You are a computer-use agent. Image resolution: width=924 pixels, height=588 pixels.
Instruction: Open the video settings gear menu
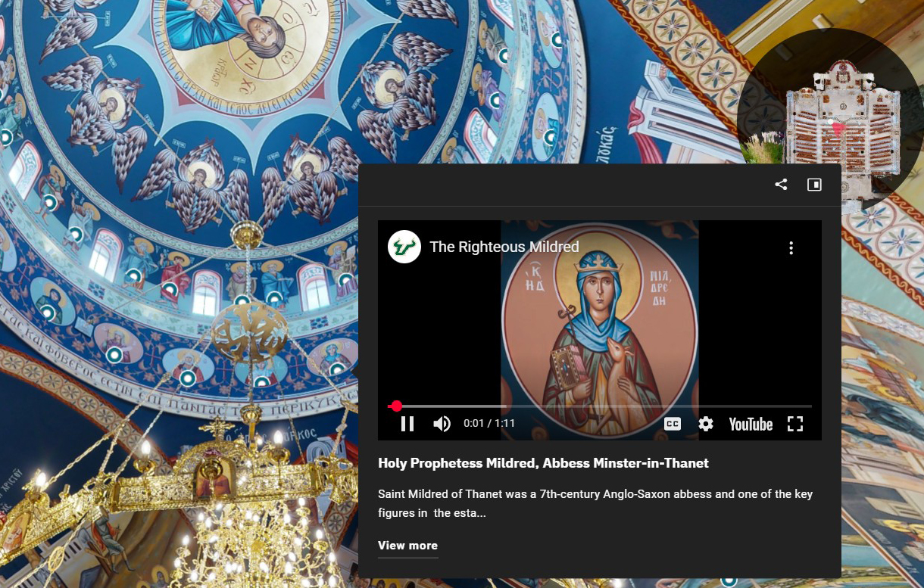coord(706,424)
